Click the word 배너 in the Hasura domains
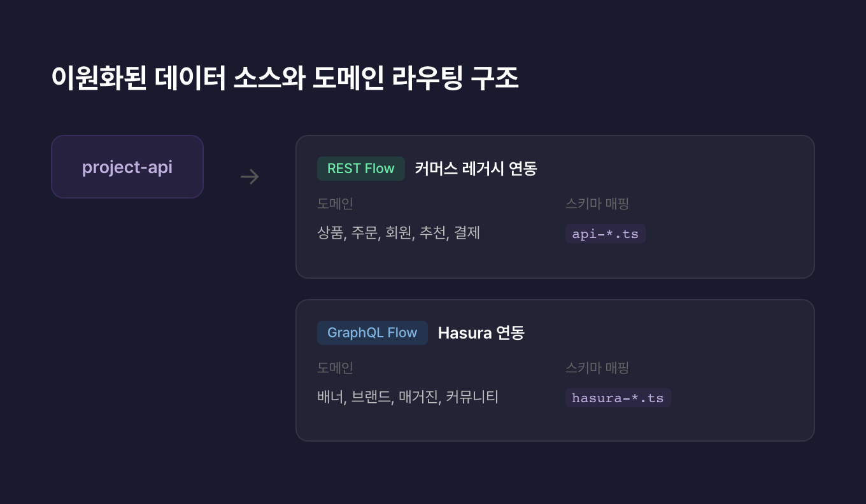The width and height of the screenshot is (866, 504). [330, 397]
